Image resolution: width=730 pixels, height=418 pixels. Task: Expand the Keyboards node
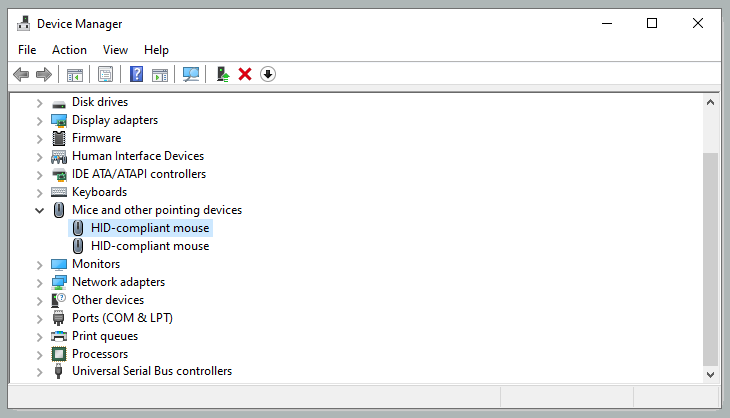tap(40, 193)
